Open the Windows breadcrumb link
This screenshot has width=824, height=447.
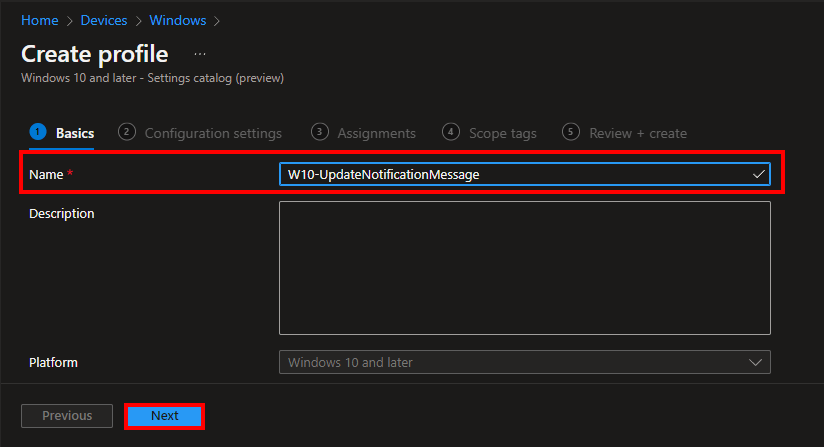coord(177,20)
